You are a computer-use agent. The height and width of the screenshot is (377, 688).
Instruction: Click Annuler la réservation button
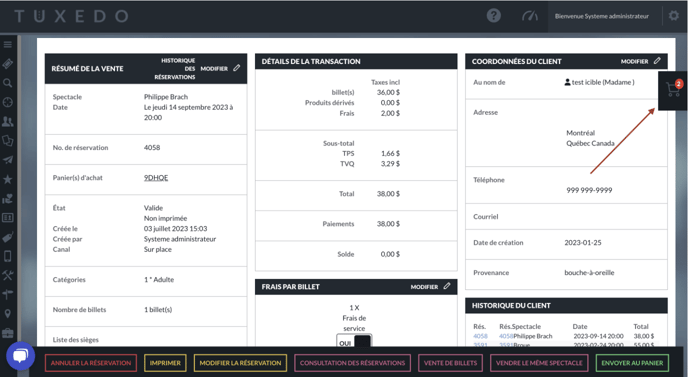pyautogui.click(x=90, y=363)
